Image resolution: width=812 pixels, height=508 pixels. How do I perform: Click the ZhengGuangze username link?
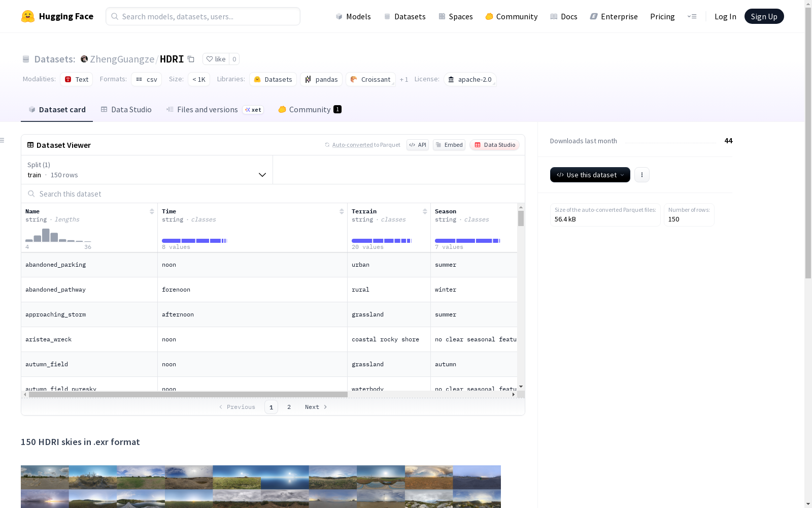[122, 59]
